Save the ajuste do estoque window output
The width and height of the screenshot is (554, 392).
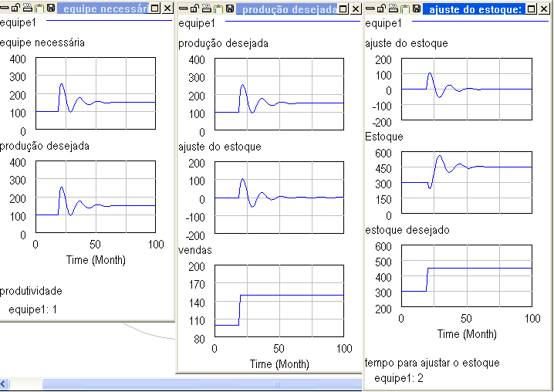coord(416,8)
